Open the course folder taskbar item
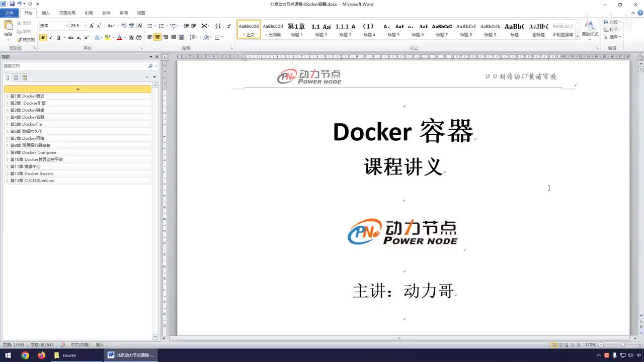The width and height of the screenshot is (644, 362). coord(76,355)
